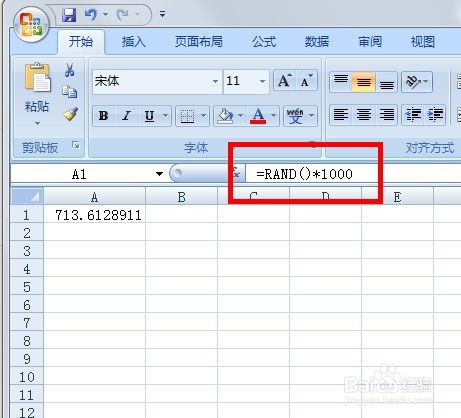The height and width of the screenshot is (418, 461).
Task: Click the formula bar with =RAND()*1000
Action: click(353, 174)
